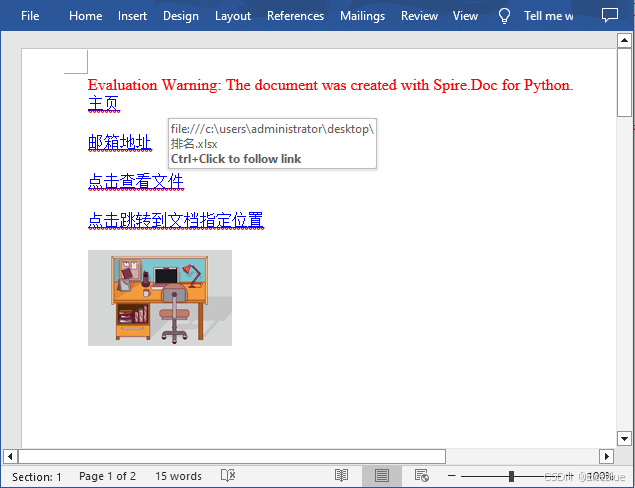
Task: Switch to Print Layout view
Action: [x=381, y=475]
